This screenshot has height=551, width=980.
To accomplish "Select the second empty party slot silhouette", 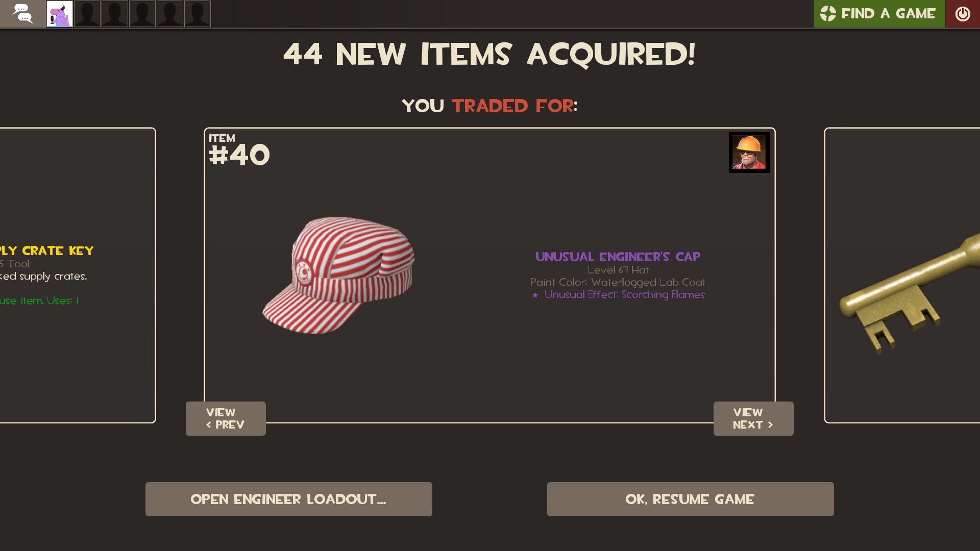I will tap(115, 14).
